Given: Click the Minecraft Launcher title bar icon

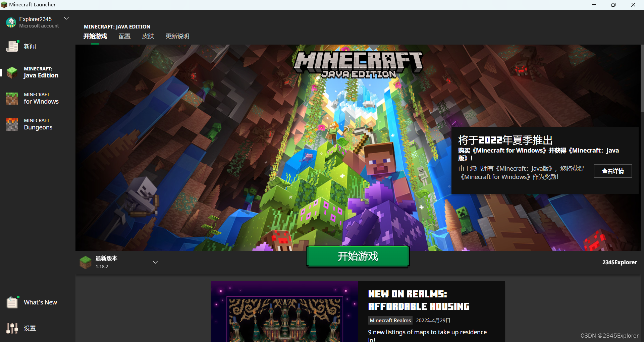Looking at the screenshot, I should tap(4, 5).
